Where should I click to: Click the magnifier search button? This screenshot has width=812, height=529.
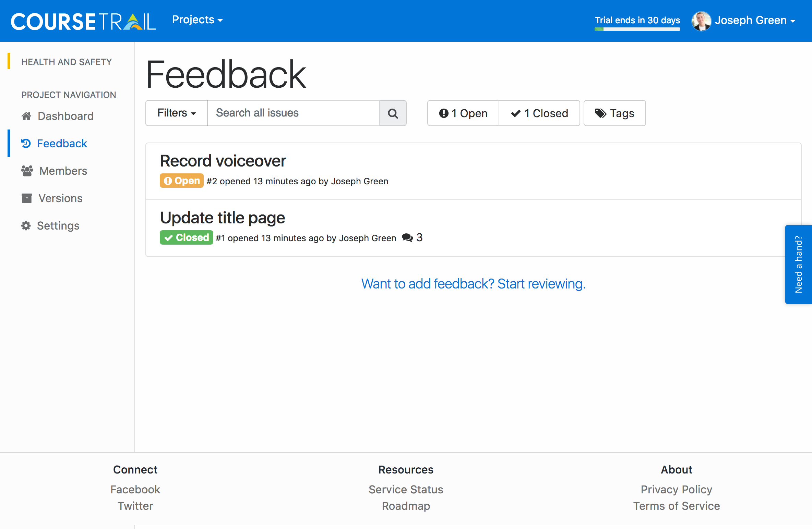click(393, 113)
